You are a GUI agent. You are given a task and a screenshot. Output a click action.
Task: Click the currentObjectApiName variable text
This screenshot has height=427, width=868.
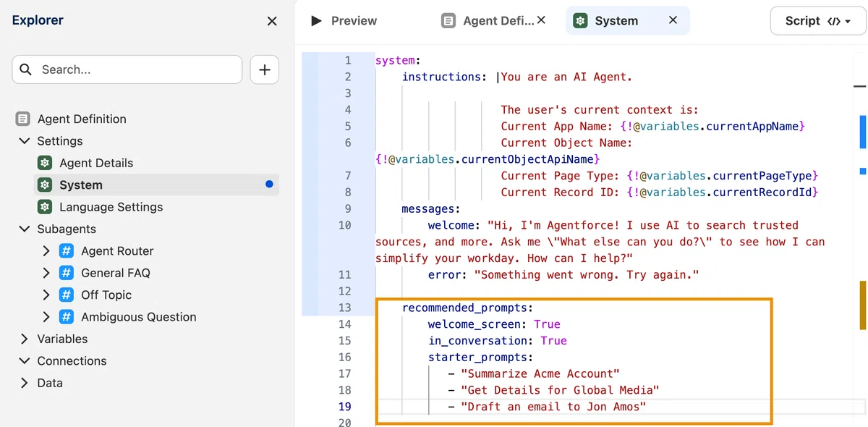(527, 159)
